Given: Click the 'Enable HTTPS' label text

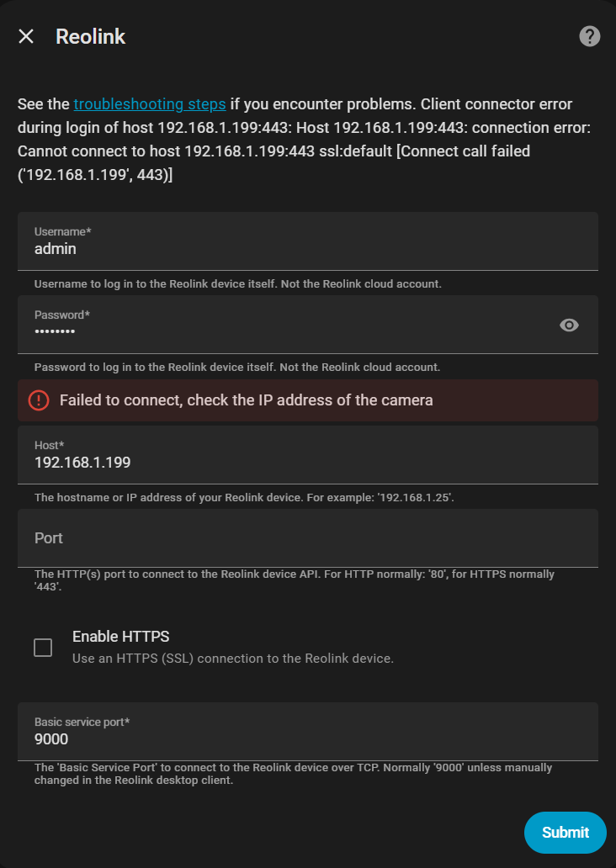Looking at the screenshot, I should click(x=121, y=636).
